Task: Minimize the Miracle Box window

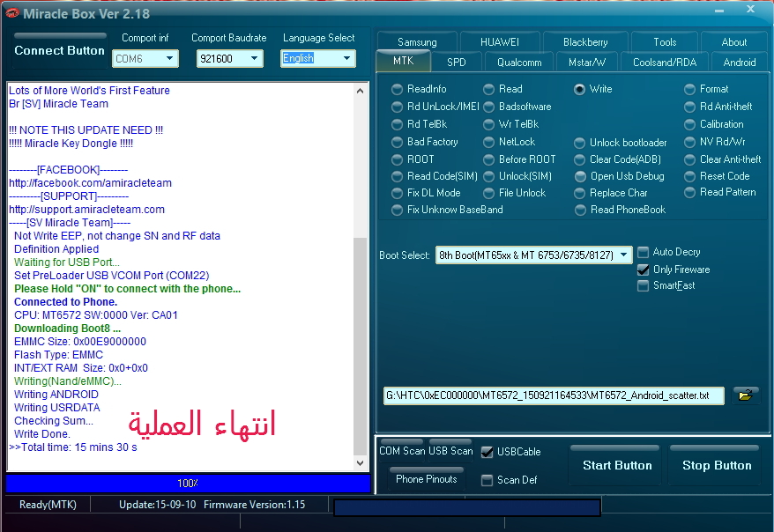Action: click(x=719, y=11)
